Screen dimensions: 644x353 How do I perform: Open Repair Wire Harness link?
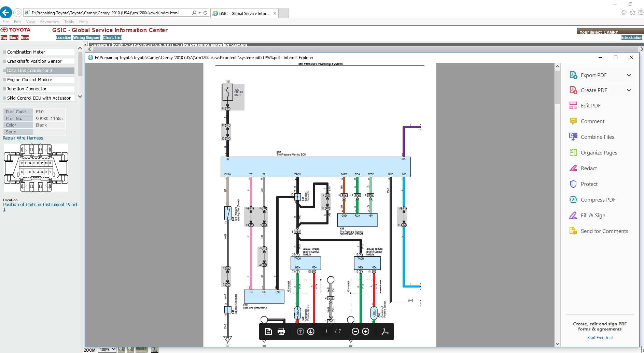(23, 138)
